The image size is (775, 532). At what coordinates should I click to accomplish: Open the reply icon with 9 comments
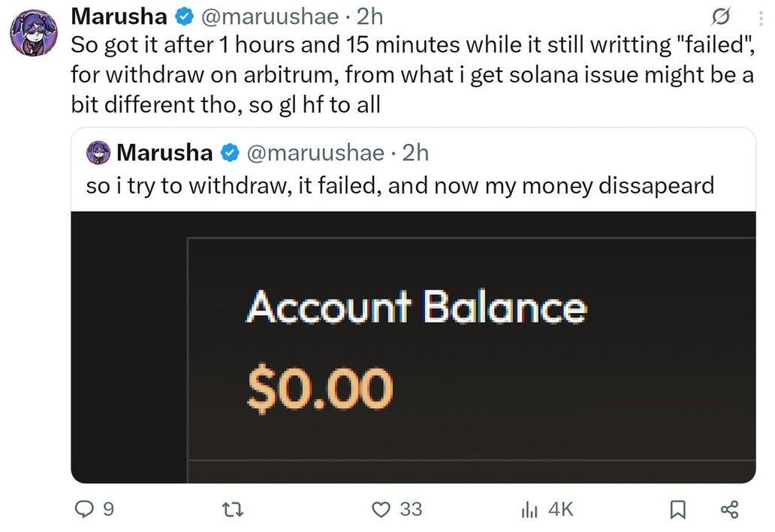click(x=95, y=509)
